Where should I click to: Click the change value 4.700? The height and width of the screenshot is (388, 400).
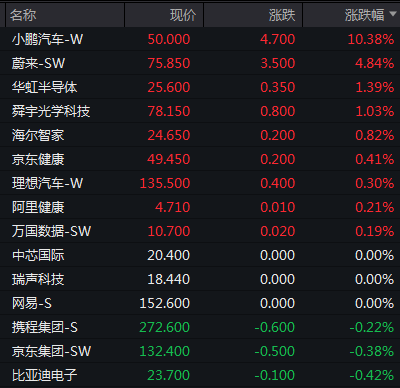[278, 39]
